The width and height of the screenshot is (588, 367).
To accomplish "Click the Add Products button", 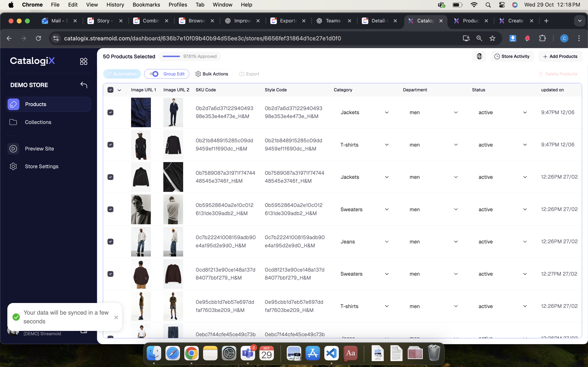I will (560, 56).
